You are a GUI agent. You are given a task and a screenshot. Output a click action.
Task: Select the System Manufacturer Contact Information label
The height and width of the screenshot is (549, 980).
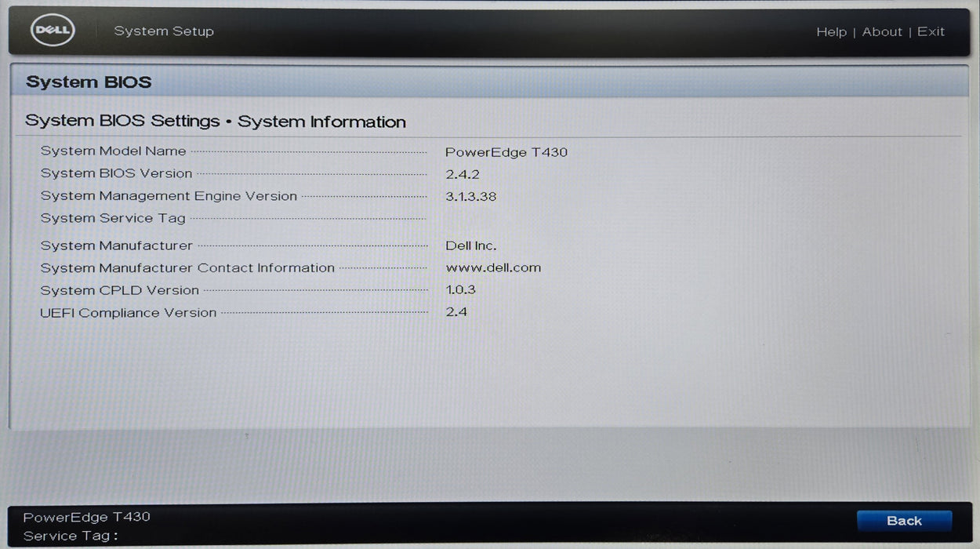[187, 268]
